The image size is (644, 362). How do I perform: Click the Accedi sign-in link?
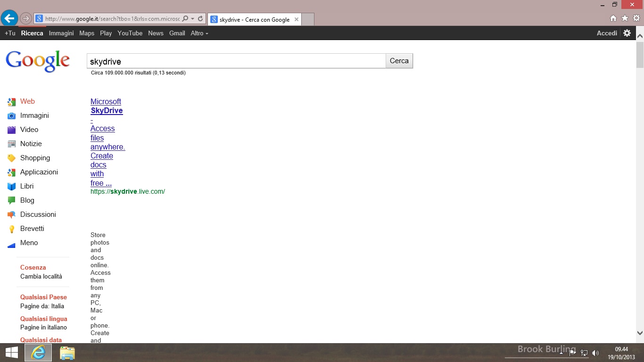click(607, 33)
